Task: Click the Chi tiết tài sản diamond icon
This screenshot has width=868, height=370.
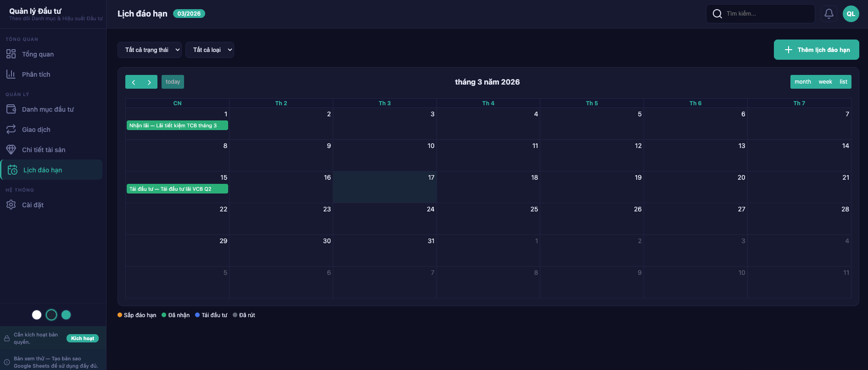Action: [x=11, y=150]
